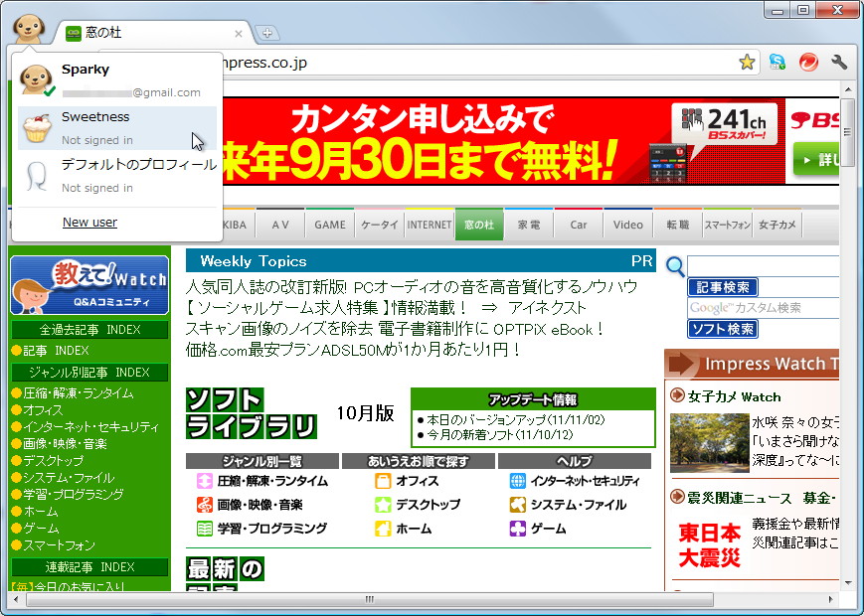The height and width of the screenshot is (616, 864).
Task: Open Chrome menu via wrench icon
Action: click(838, 62)
